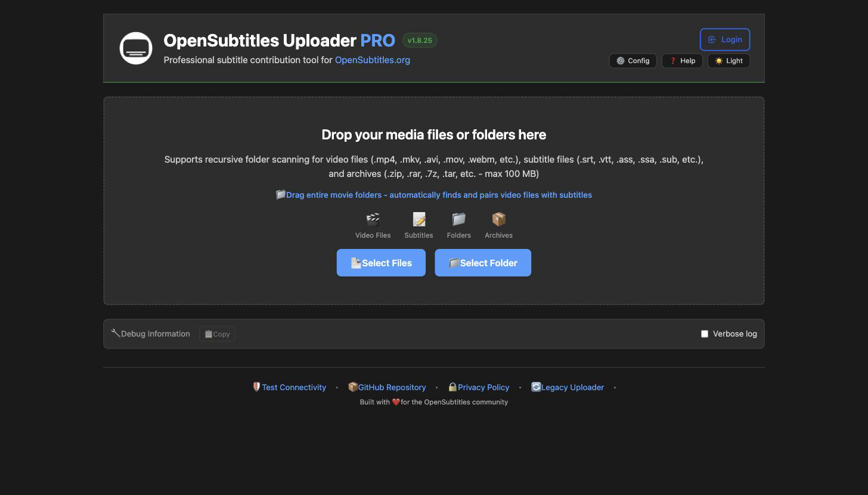Viewport: 868px width, 495px height.
Task: Click the Drag entire movie folders hint text
Action: 433,195
